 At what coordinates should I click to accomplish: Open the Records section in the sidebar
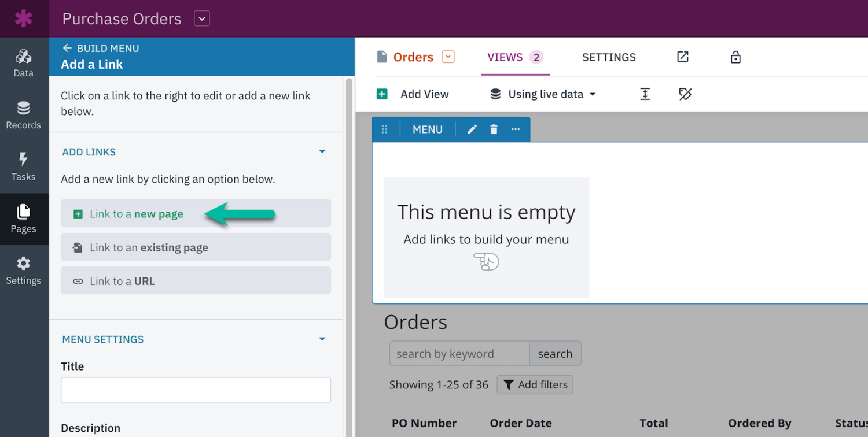pyautogui.click(x=23, y=114)
